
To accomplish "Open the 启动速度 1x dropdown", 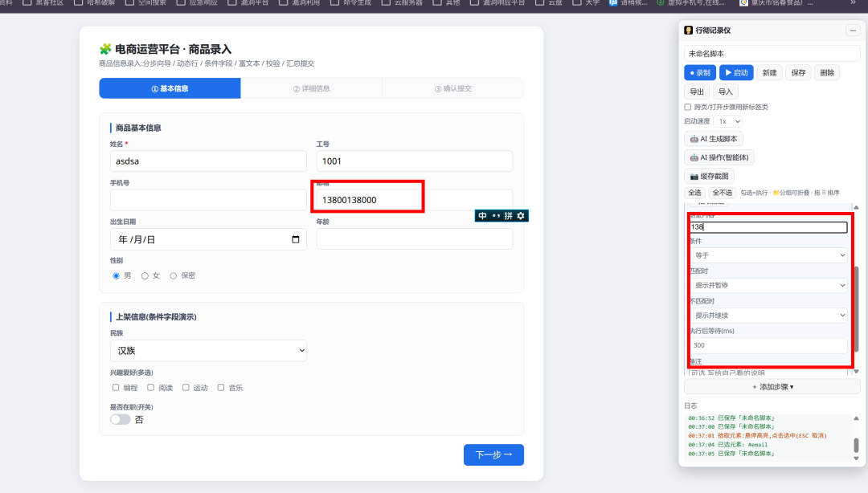I will coord(727,121).
